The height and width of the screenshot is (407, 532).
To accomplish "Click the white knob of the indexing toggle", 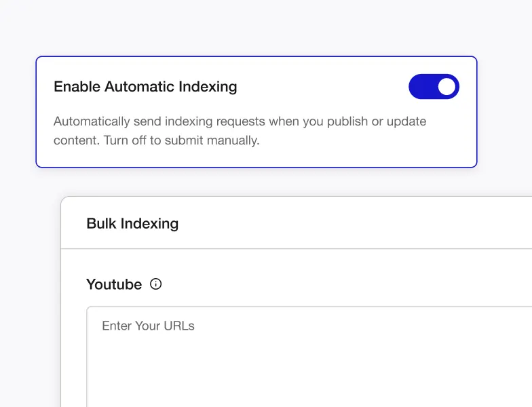I will click(446, 87).
